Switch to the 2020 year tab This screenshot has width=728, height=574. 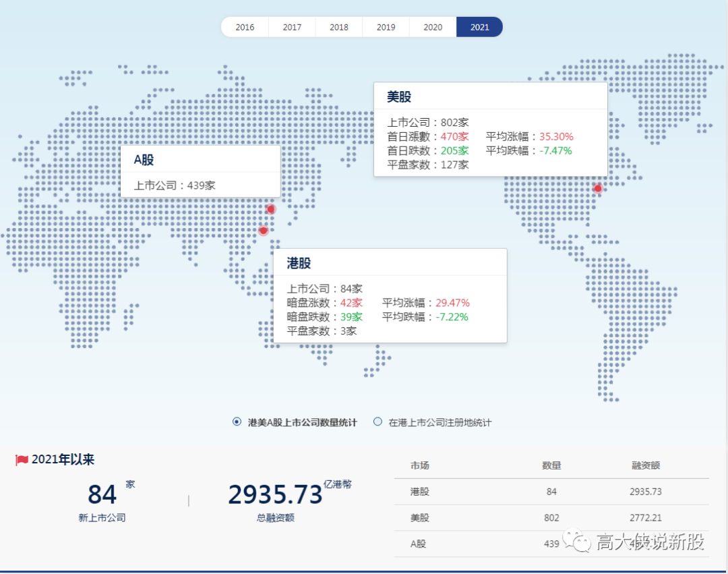tap(433, 27)
